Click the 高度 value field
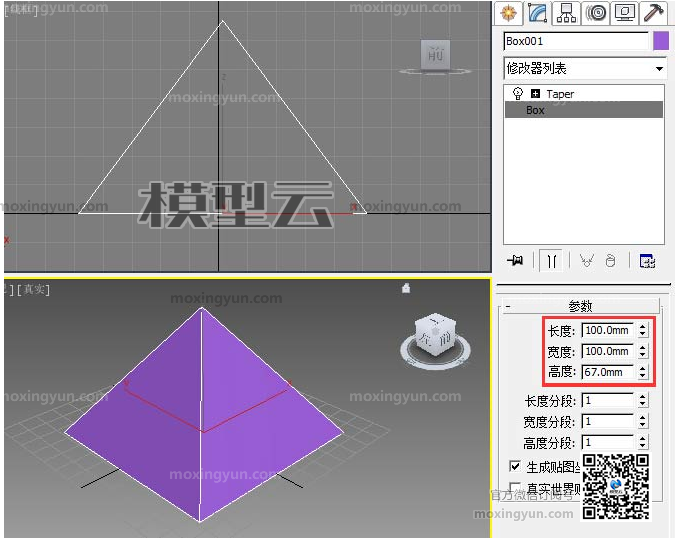Viewport: 675px width, 542px height. (x=607, y=372)
